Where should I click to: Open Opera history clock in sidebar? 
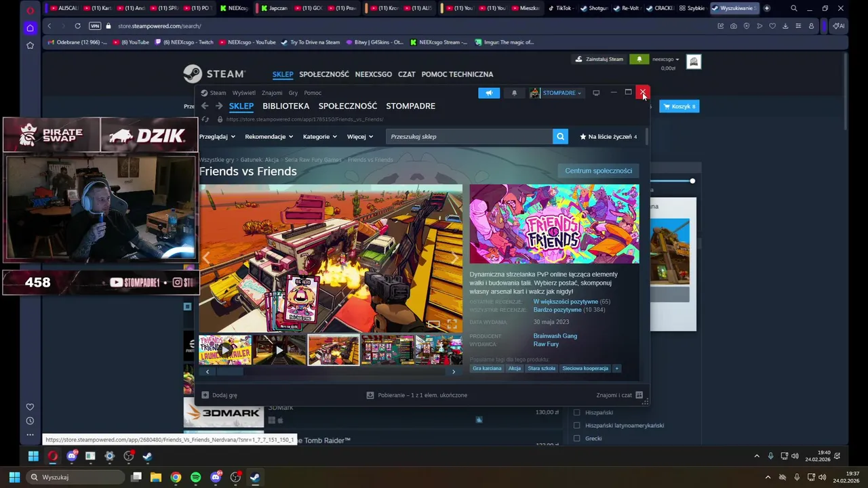[x=30, y=421]
